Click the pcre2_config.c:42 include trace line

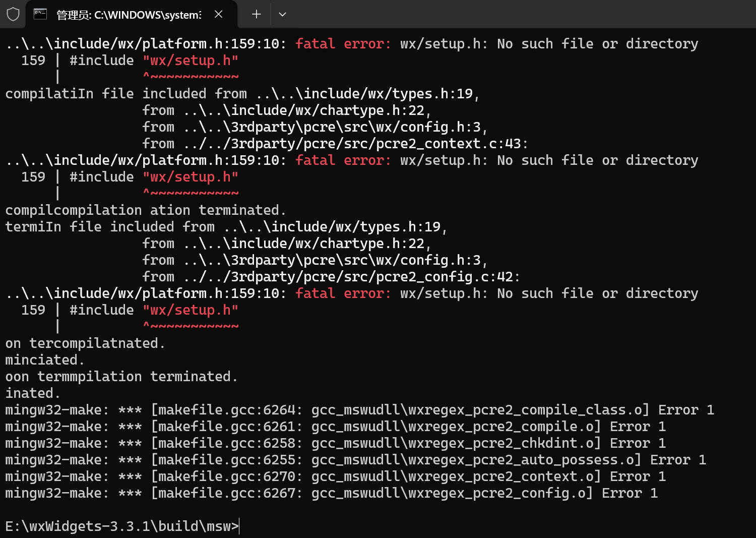(331, 277)
